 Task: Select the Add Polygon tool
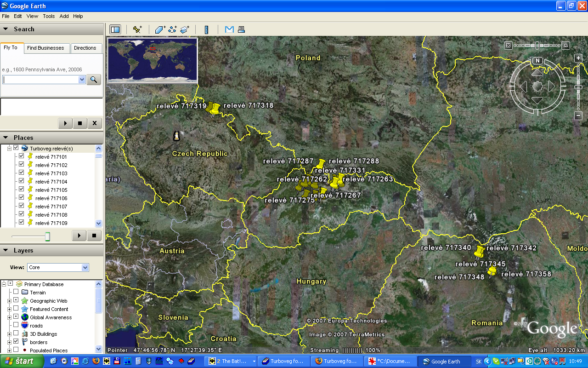pyautogui.click(x=160, y=29)
